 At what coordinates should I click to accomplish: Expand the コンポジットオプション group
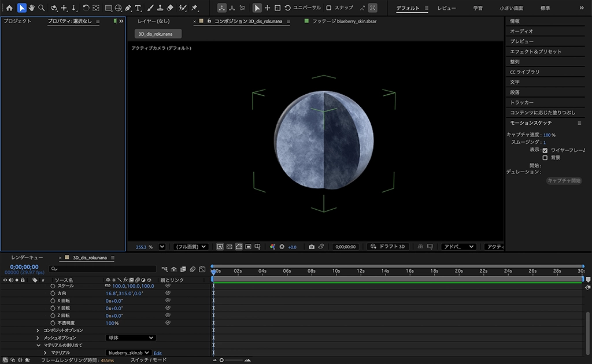coord(38,330)
